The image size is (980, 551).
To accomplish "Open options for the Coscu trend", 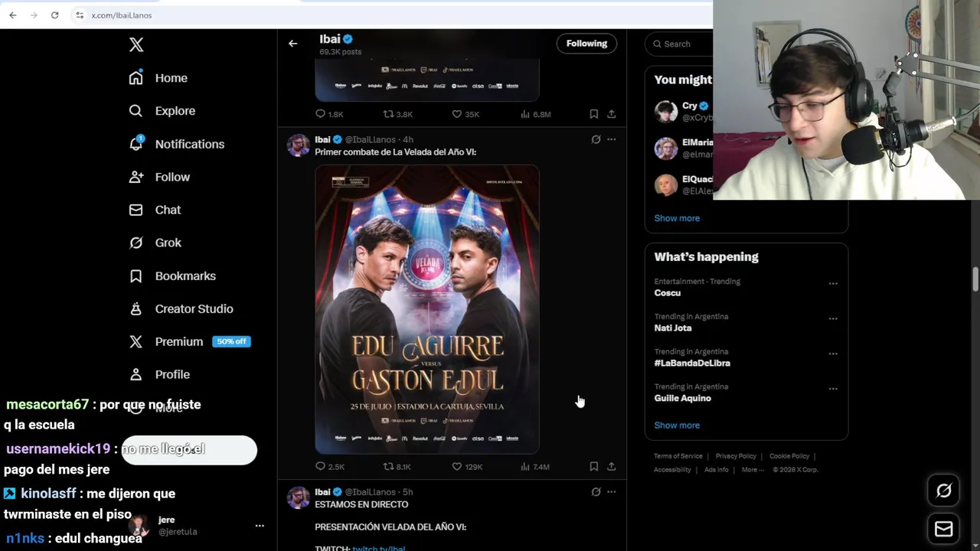I will click(833, 283).
